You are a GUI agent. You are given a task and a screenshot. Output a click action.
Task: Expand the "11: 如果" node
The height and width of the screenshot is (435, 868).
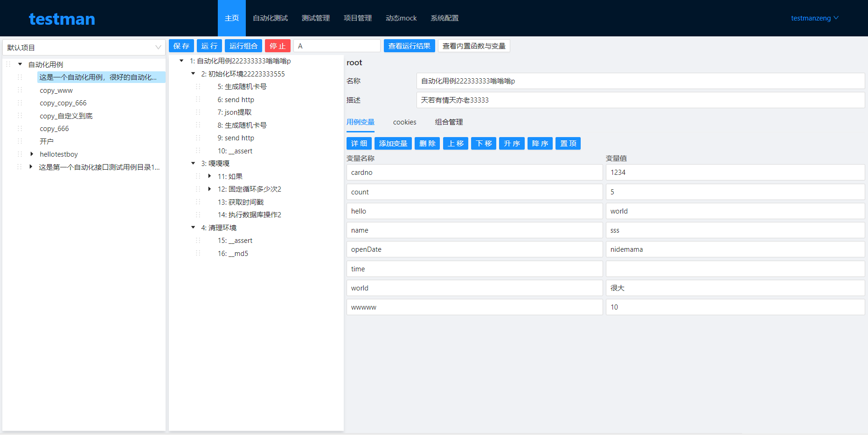point(209,176)
